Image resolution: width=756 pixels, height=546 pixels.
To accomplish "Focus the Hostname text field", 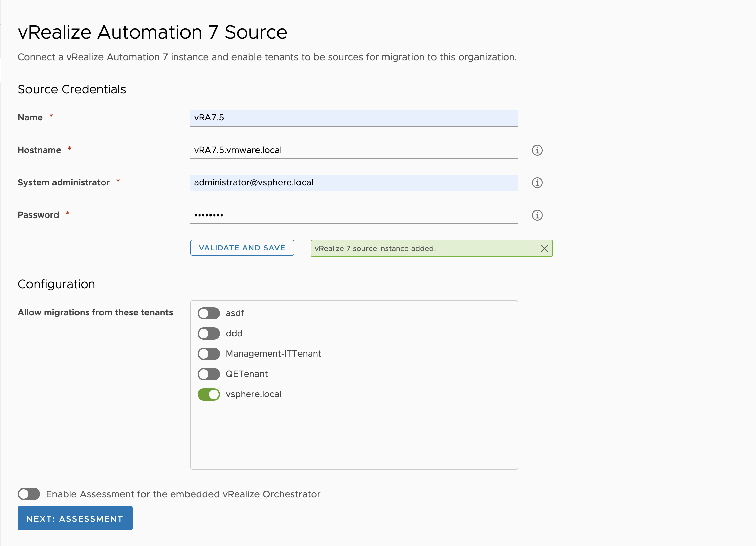I will (x=354, y=150).
